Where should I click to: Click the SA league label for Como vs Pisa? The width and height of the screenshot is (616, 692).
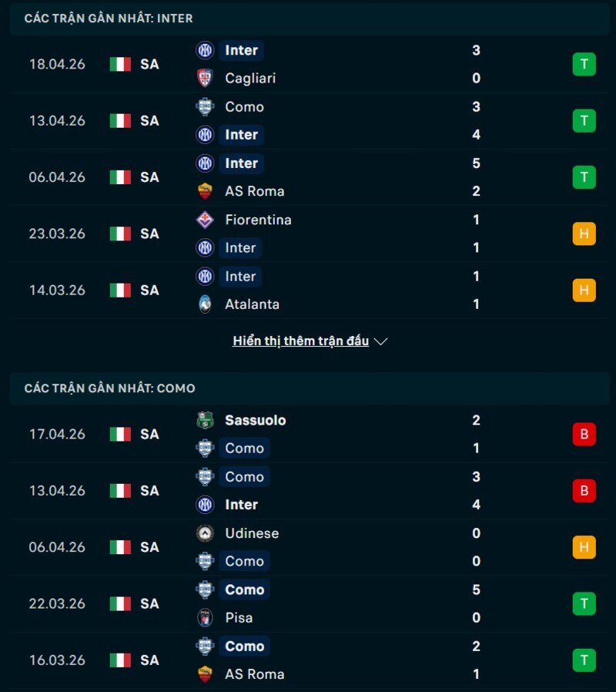click(151, 603)
